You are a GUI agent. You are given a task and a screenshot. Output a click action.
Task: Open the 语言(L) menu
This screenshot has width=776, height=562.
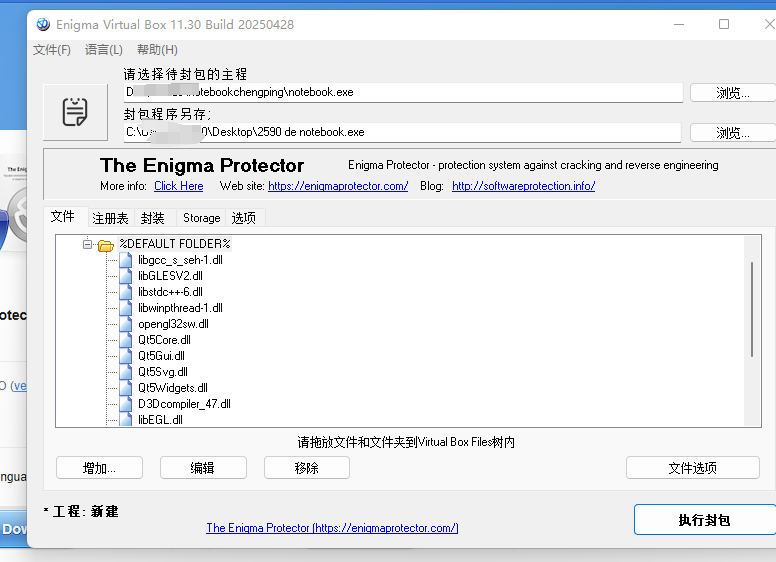pos(103,50)
